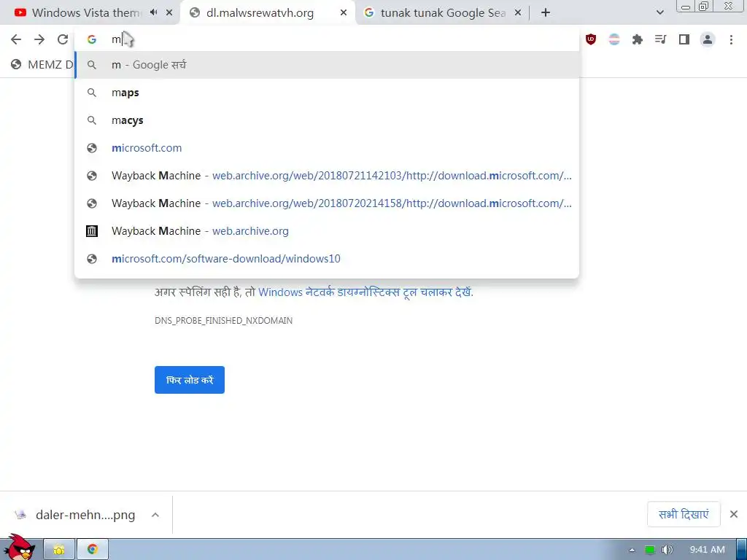
Task: Select the 'maps' search suggestion
Action: point(327,93)
